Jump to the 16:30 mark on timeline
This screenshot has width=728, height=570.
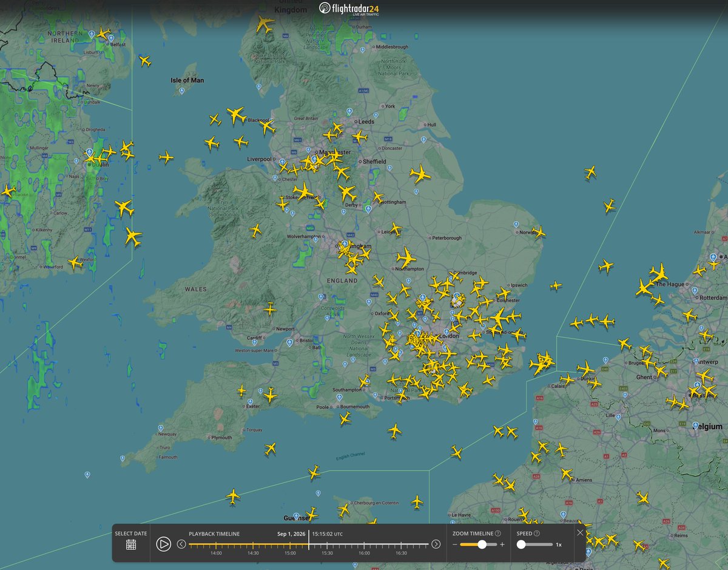pyautogui.click(x=401, y=553)
